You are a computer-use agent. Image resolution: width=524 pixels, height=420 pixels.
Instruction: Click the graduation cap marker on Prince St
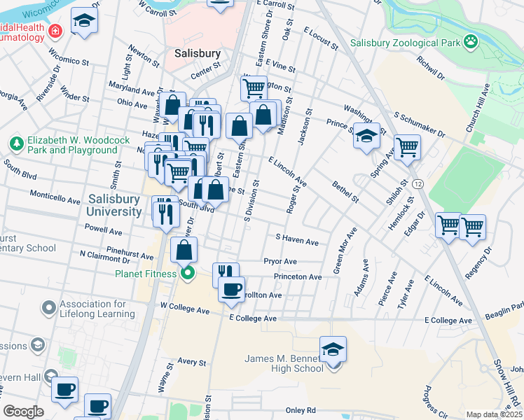(366, 138)
